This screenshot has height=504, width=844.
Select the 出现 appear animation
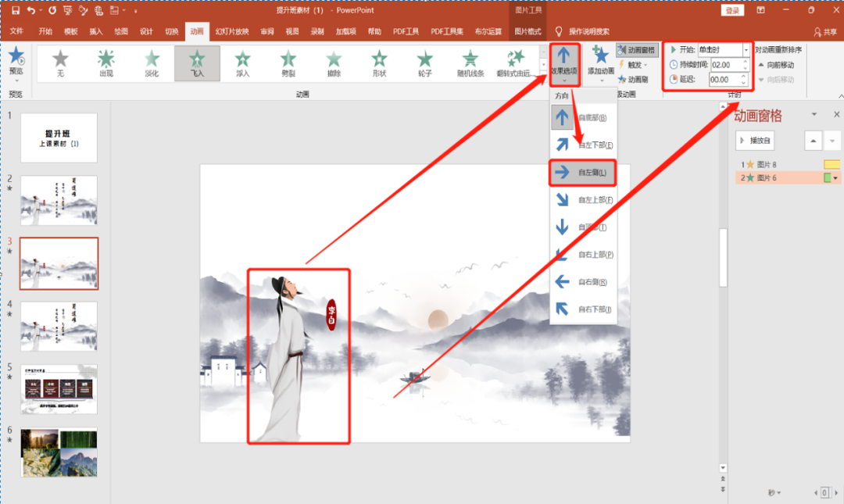[x=106, y=63]
